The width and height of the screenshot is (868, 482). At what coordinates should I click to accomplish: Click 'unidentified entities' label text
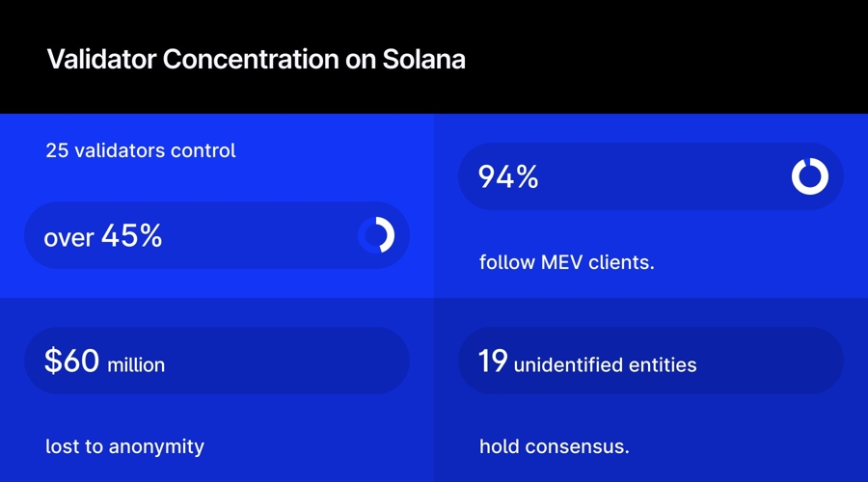click(605, 364)
